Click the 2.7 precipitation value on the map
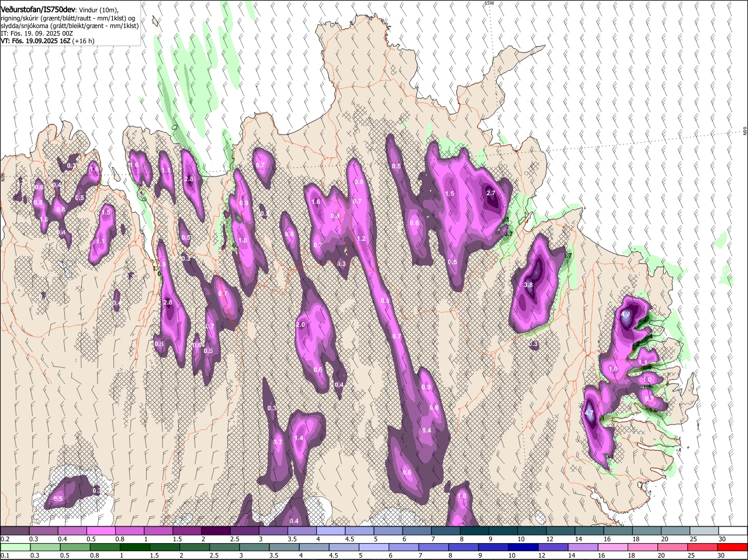The image size is (748, 560). click(491, 193)
